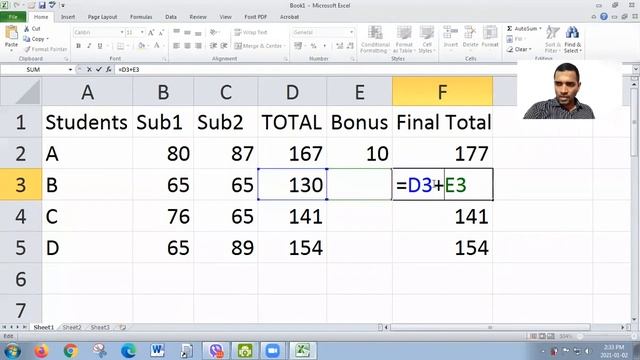Open the Name Box dropdown arrow

tap(70, 70)
